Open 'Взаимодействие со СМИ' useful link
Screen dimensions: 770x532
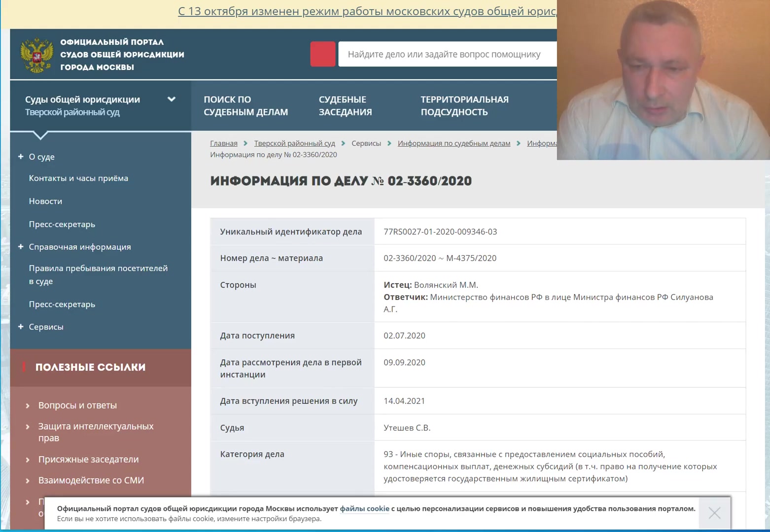[91, 480]
